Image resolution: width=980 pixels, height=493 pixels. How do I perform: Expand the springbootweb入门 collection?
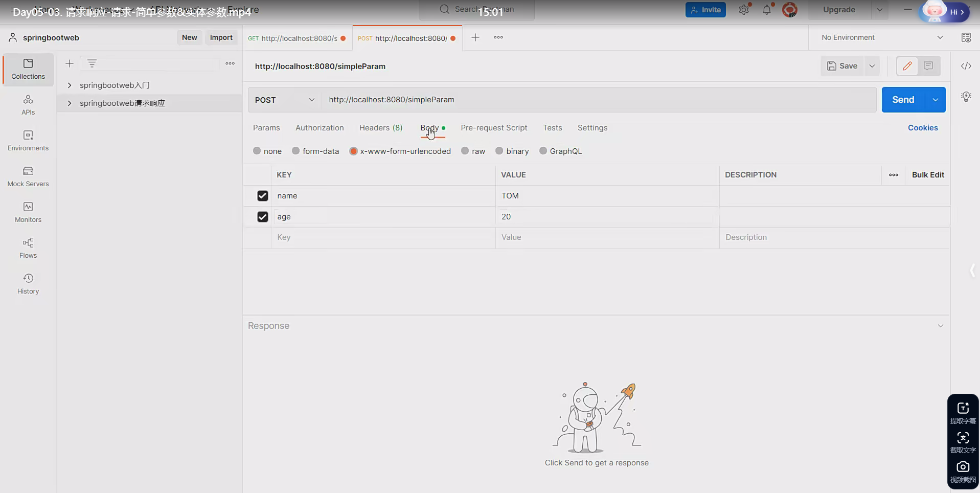click(x=70, y=85)
